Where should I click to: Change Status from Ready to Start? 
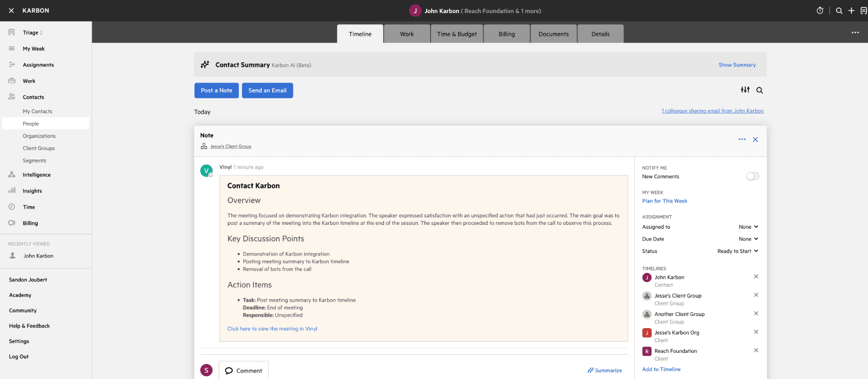(x=738, y=251)
